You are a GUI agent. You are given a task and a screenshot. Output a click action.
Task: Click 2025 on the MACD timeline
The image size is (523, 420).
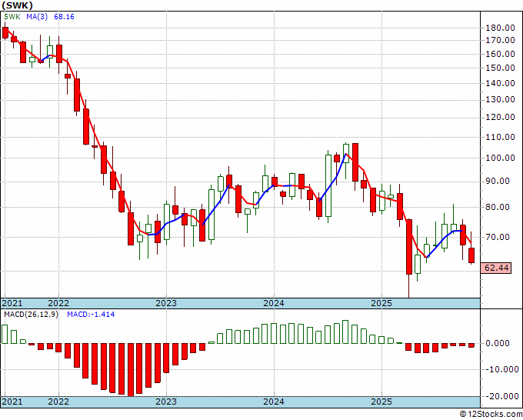pyautogui.click(x=381, y=402)
